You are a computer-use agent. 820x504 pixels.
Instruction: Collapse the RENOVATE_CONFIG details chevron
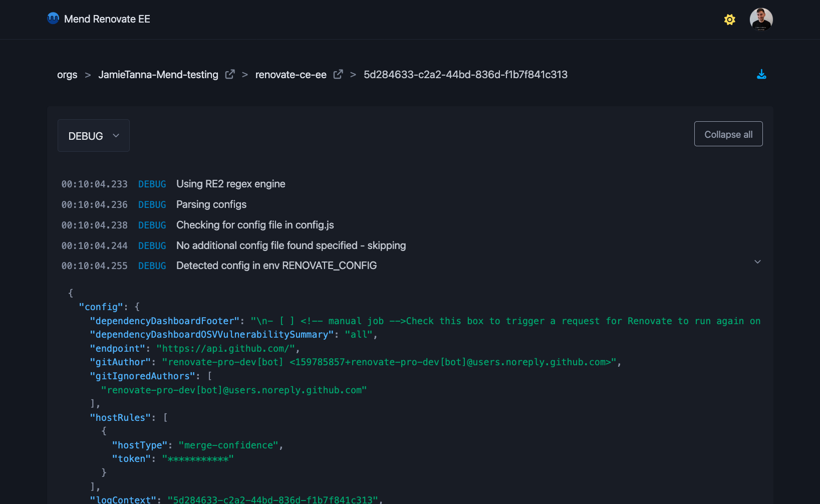pos(757,262)
